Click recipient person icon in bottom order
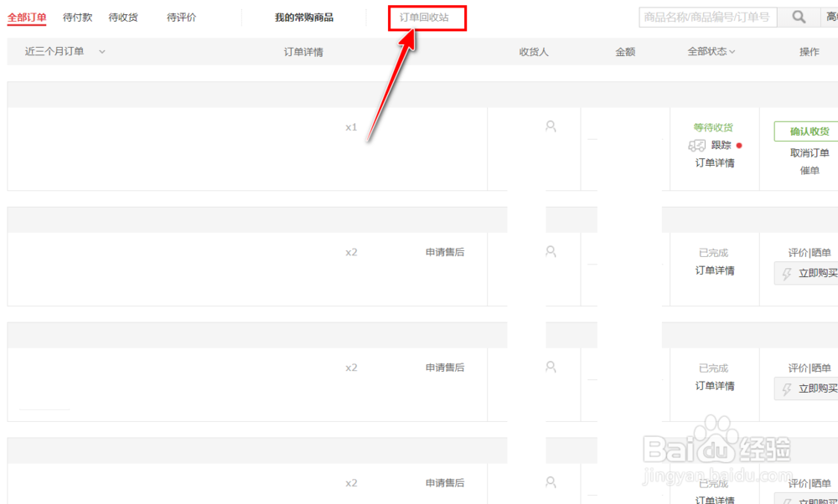This screenshot has height=504, width=838. pos(551,482)
